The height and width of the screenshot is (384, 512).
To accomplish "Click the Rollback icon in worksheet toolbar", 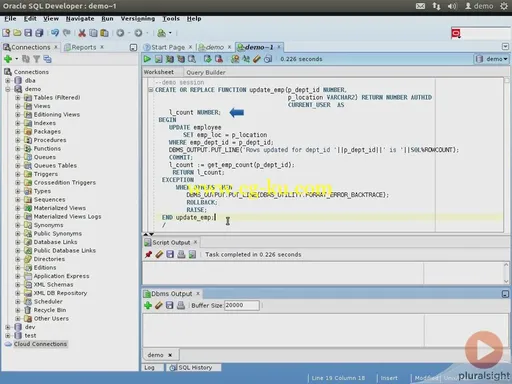I will coord(219,59).
